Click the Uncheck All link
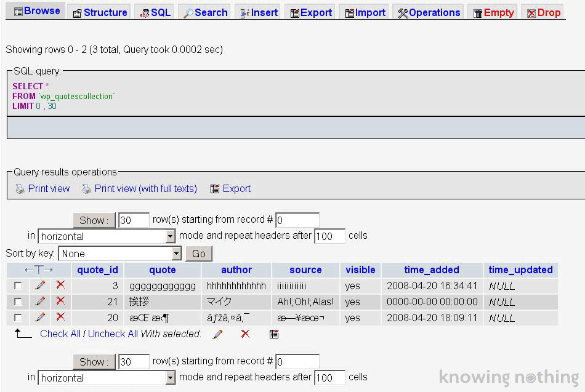The width and height of the screenshot is (585, 392). click(x=113, y=334)
